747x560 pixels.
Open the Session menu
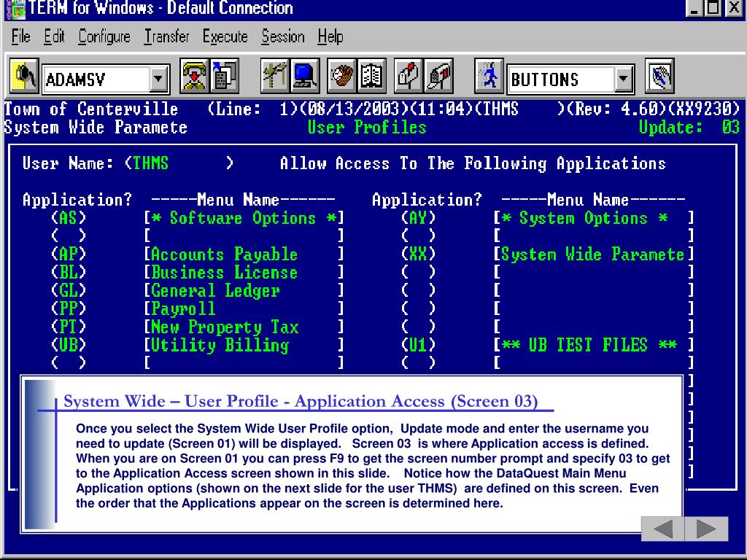[282, 36]
